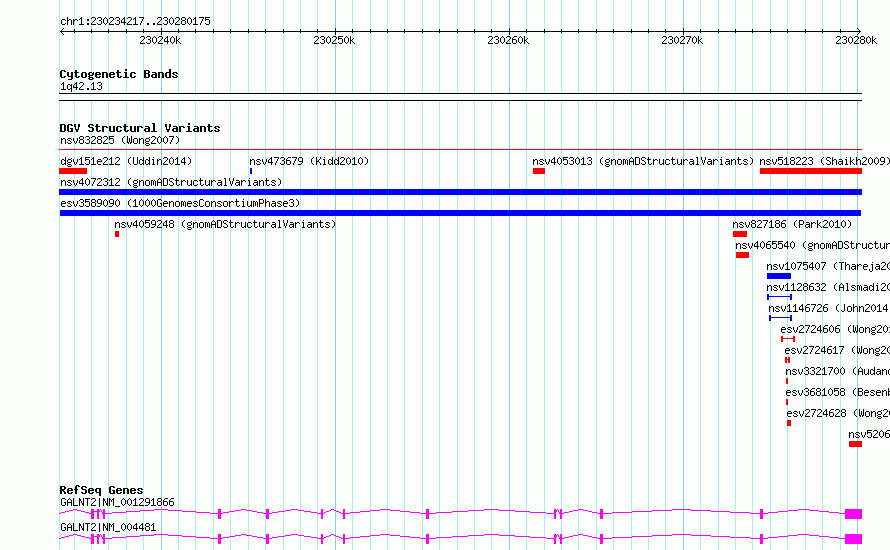
Task: Open the esv3681058 variant label
Action: 837,392
